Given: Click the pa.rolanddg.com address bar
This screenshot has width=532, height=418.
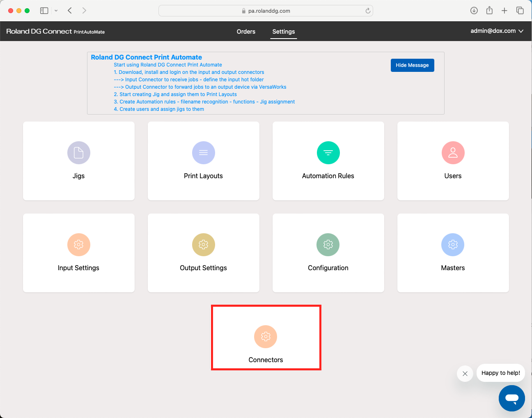Looking at the screenshot, I should pyautogui.click(x=266, y=11).
